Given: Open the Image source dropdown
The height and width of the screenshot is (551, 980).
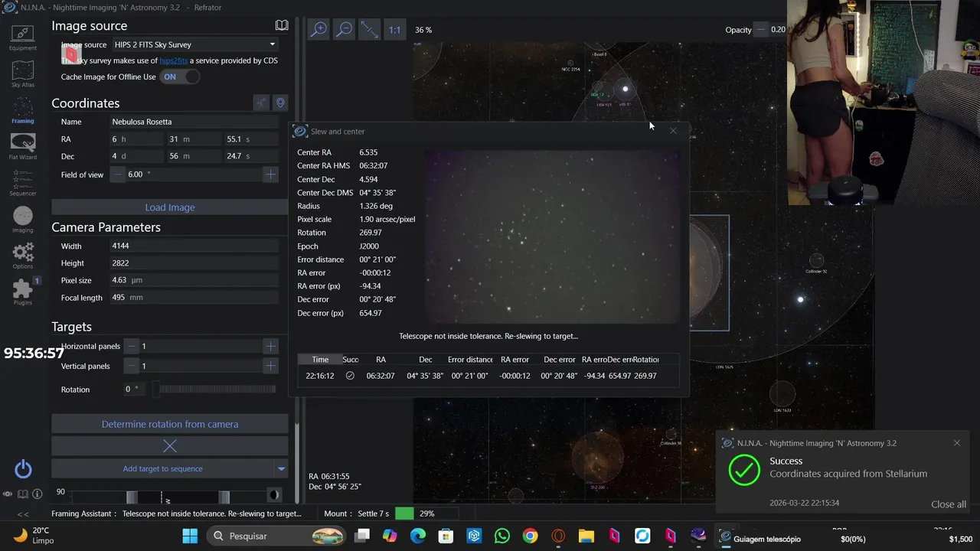Looking at the screenshot, I should click(194, 44).
